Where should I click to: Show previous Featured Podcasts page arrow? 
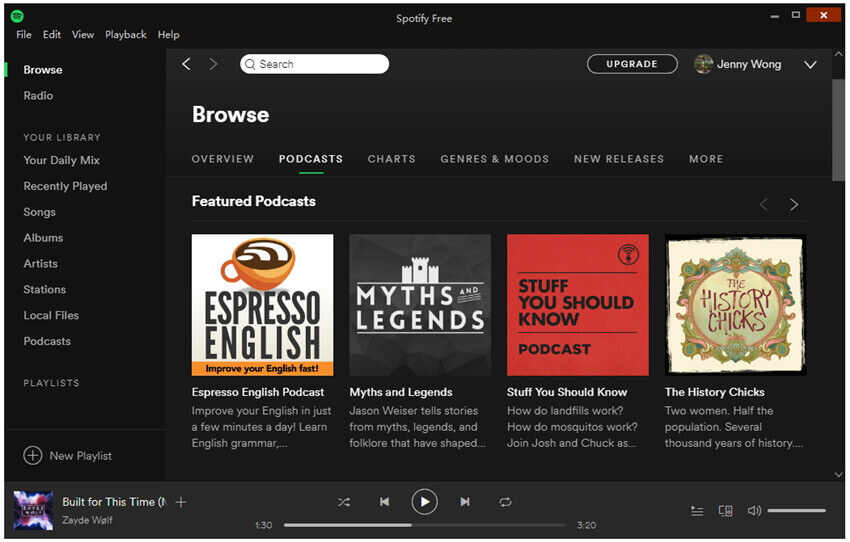point(764,204)
